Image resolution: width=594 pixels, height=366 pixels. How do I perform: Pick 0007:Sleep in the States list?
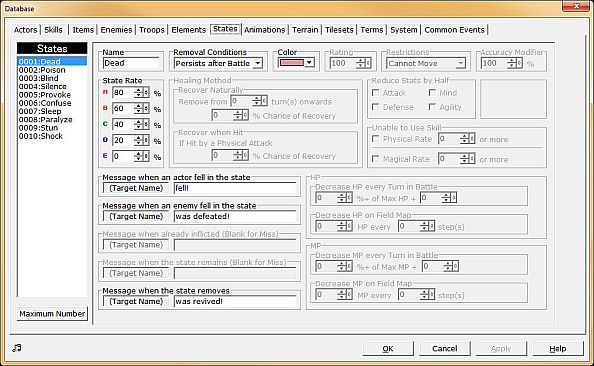pyautogui.click(x=52, y=111)
